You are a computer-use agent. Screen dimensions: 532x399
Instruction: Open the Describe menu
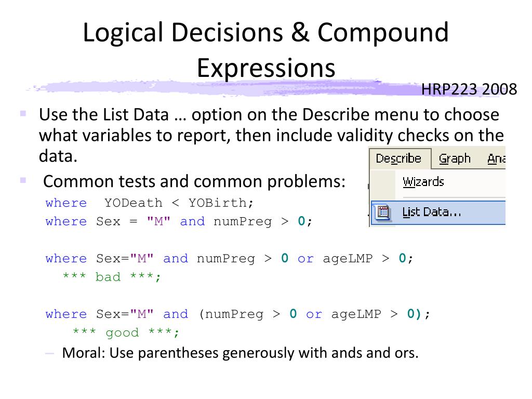[400, 158]
